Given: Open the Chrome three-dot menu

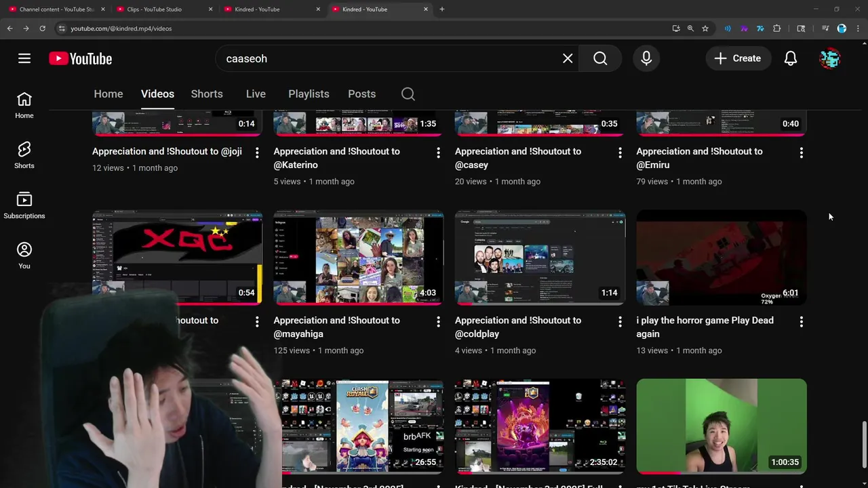Looking at the screenshot, I should tap(858, 28).
